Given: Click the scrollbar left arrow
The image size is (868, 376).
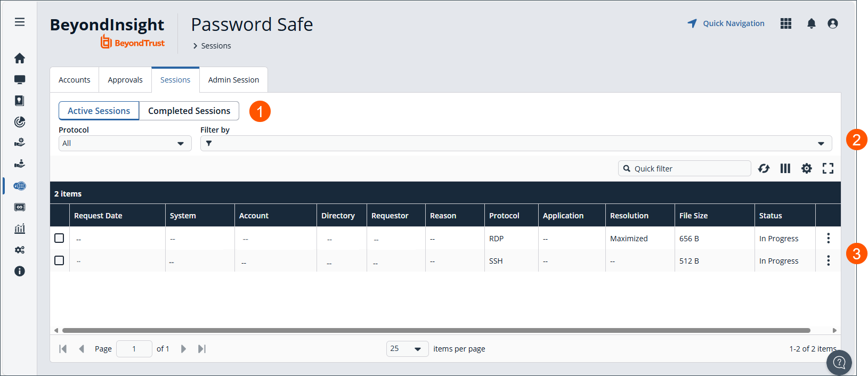Looking at the screenshot, I should [56, 330].
